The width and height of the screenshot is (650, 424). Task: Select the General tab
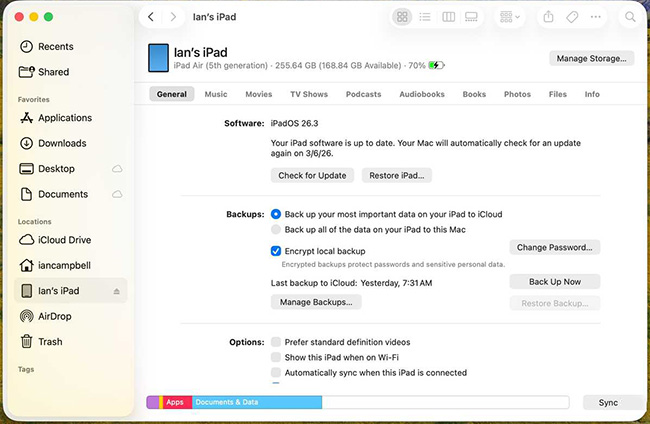coord(172,94)
